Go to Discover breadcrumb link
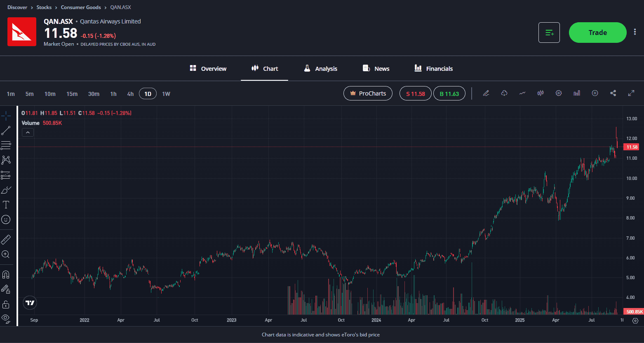Viewport: 644px width, 343px height. [17, 7]
